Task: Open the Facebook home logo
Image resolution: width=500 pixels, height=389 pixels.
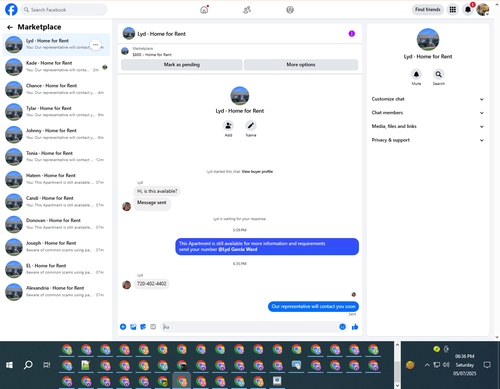Action: tap(11, 10)
